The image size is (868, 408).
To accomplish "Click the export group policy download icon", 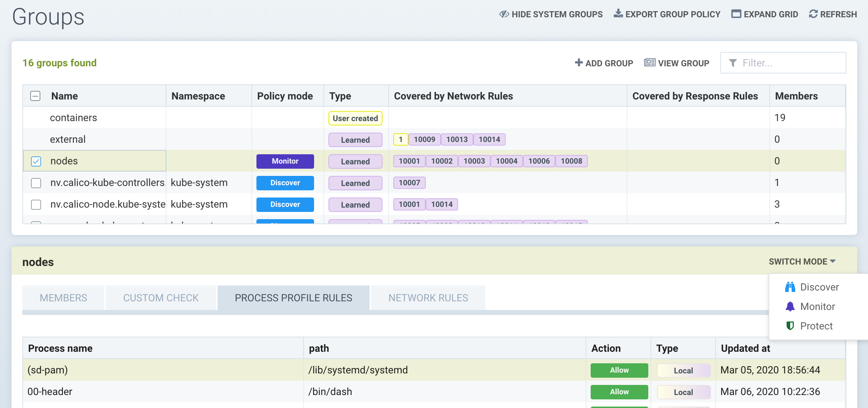I will 618,14.
